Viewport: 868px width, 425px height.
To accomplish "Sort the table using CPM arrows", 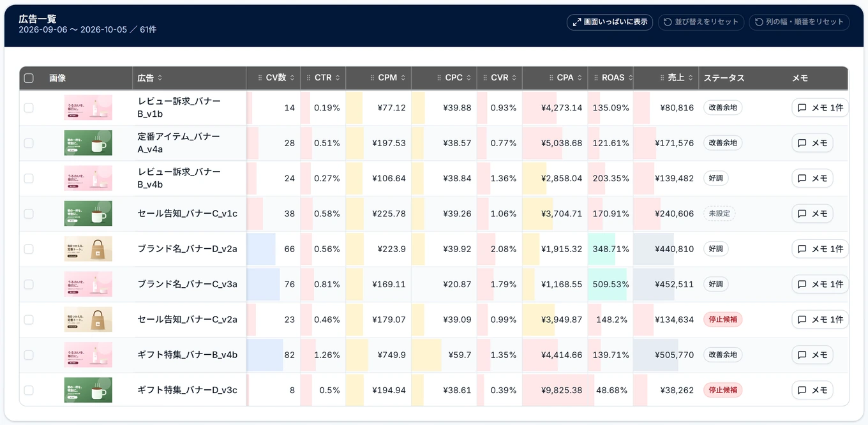I will (x=403, y=78).
